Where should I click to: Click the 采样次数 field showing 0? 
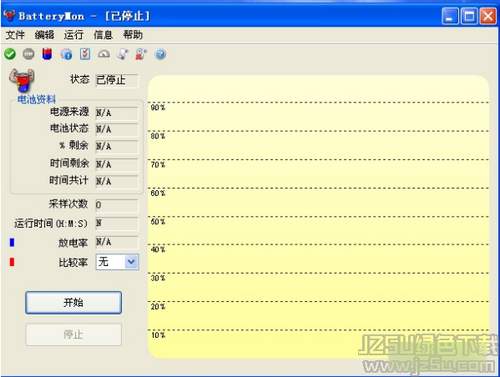coord(117,205)
